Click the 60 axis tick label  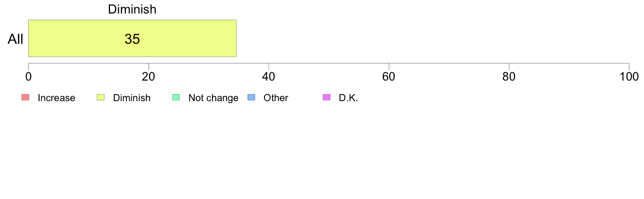tap(389, 76)
